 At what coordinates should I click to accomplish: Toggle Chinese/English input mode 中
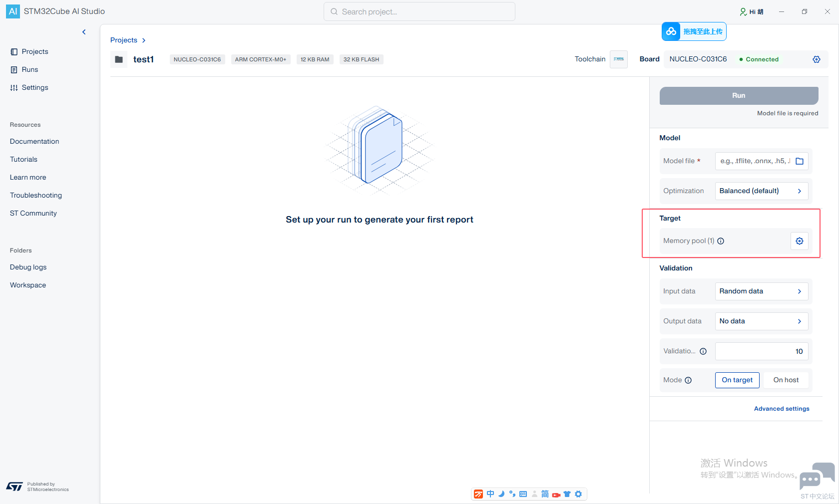[x=490, y=494]
